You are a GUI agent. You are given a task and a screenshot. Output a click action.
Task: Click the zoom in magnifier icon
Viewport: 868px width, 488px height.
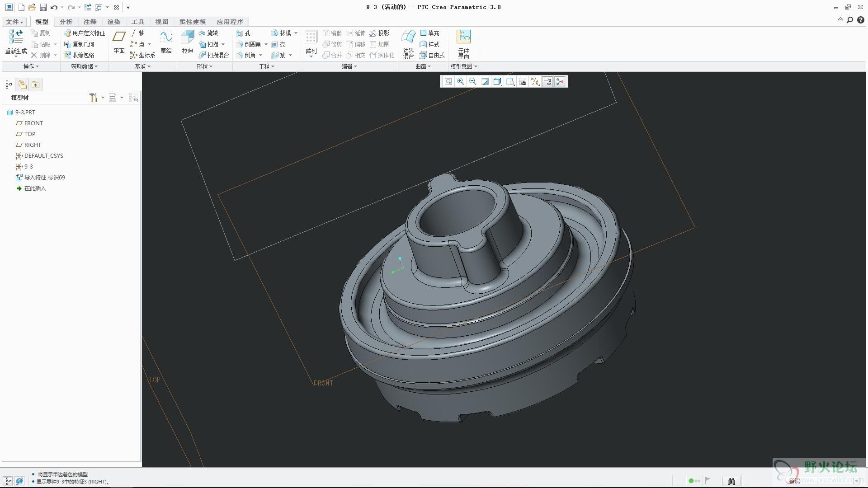(460, 81)
